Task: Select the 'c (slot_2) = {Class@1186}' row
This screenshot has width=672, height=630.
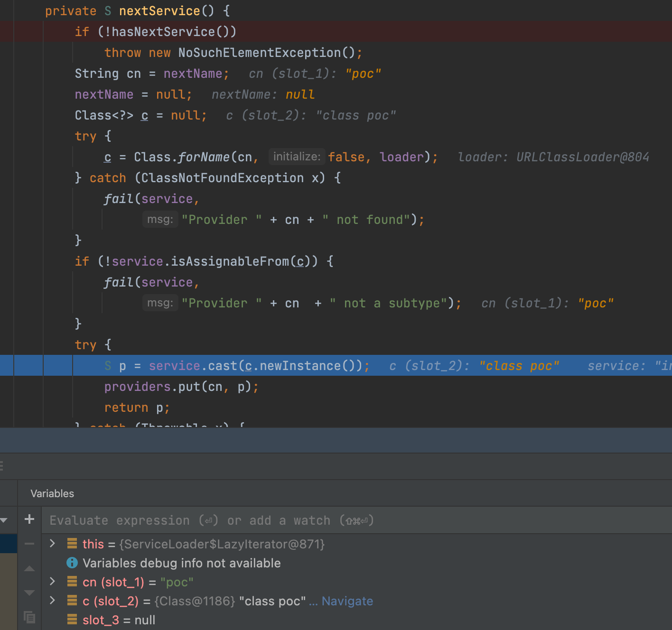Action: click(356, 601)
